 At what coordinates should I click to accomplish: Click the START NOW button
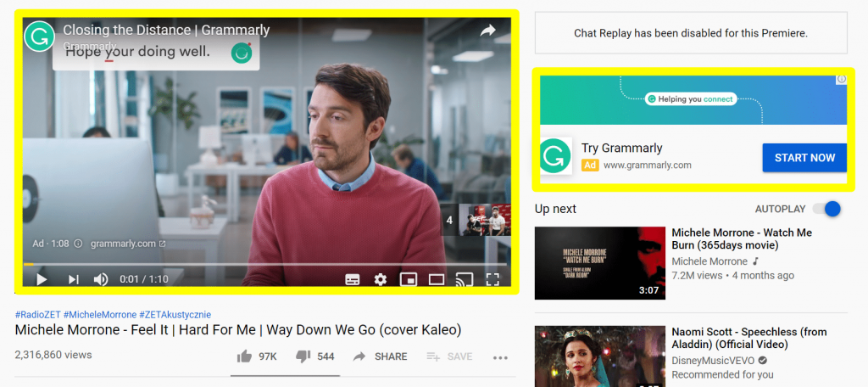(804, 158)
